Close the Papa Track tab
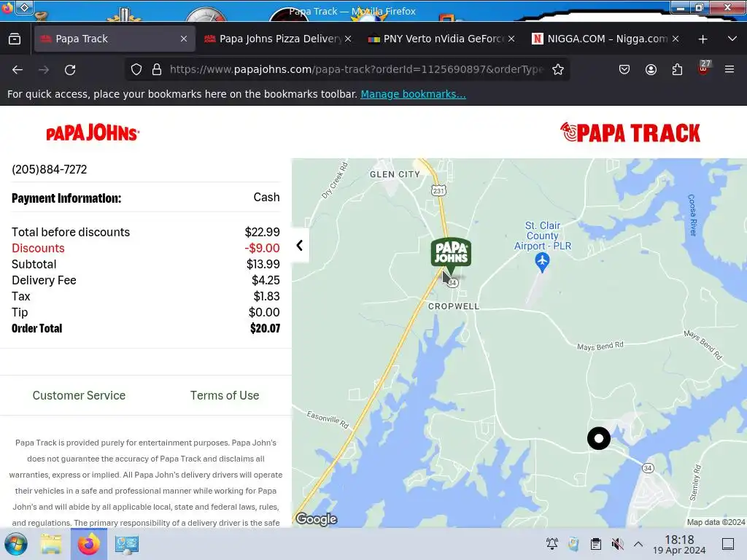The height and width of the screenshot is (560, 747). tap(184, 39)
